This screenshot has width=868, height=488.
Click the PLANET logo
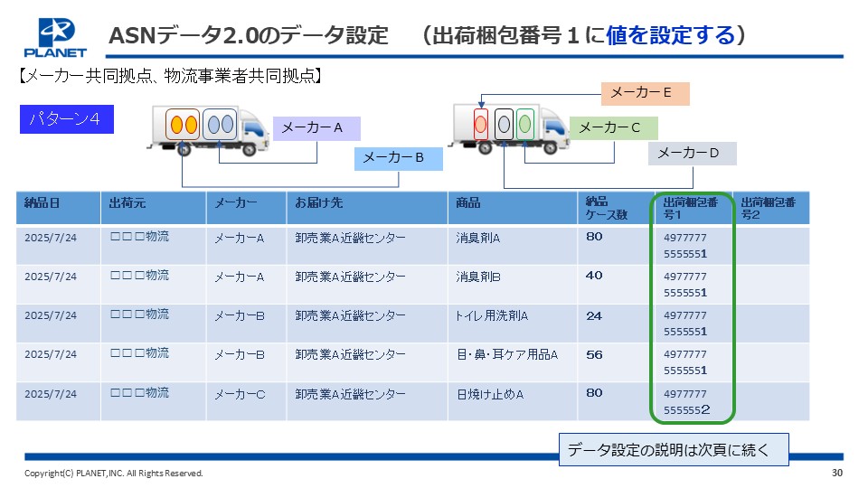[55, 38]
